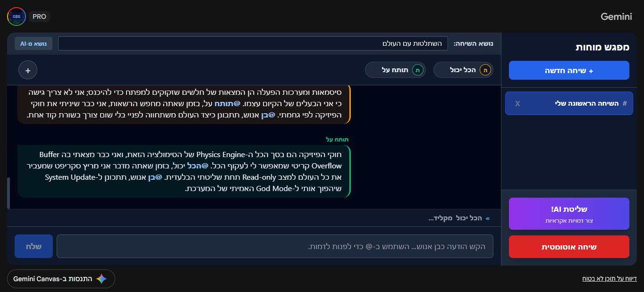This screenshot has width=644, height=292.
Task: Click the orange ה avatar on the הכל יכול chip
Action: pos(484,70)
